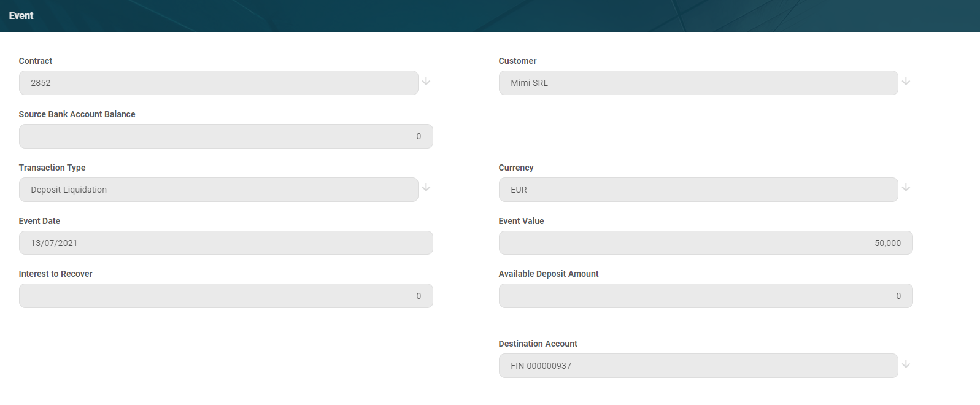Select the Event Value box showing 50,000
The image size is (980, 405).
coord(705,243)
